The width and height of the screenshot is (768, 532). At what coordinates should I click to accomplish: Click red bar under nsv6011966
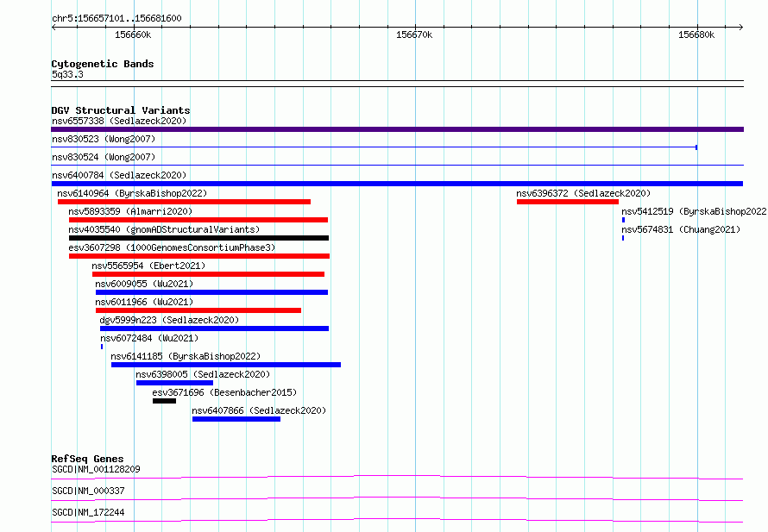198,310
